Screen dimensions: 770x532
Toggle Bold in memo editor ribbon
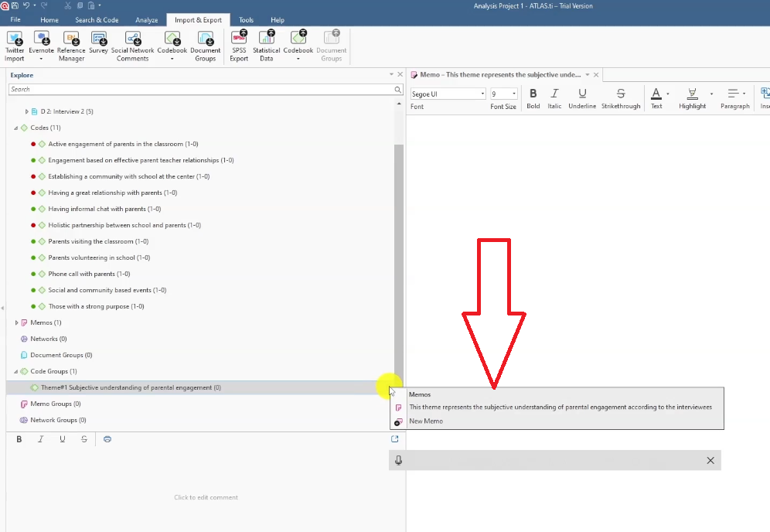pyautogui.click(x=533, y=94)
